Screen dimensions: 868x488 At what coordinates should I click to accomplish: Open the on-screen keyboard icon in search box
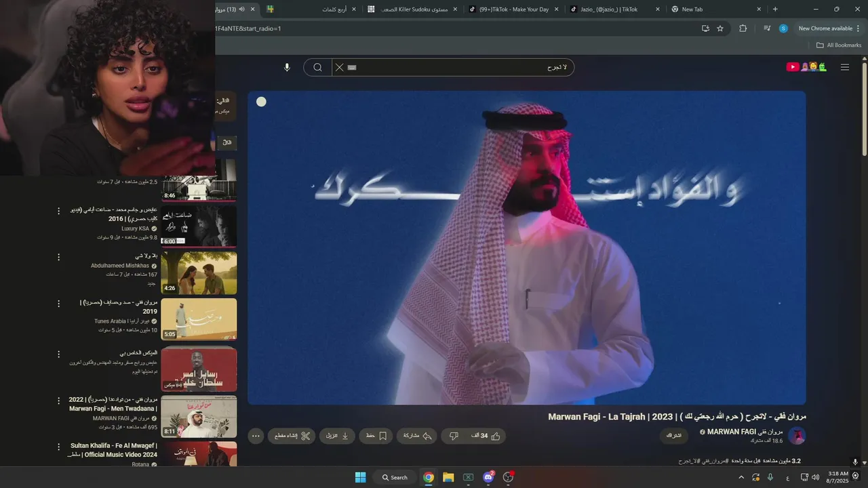[x=352, y=67]
